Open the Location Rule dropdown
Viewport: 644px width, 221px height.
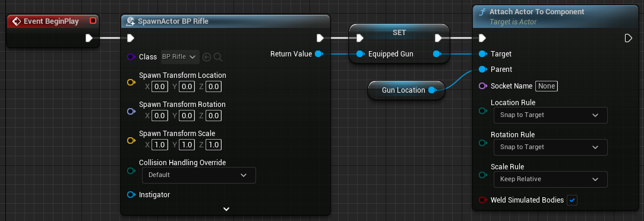(x=550, y=115)
